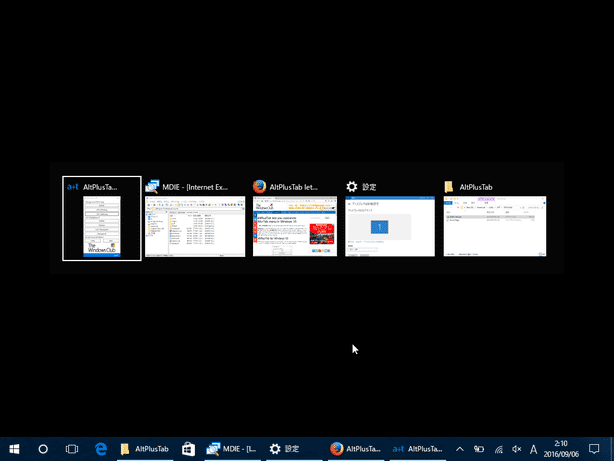Click the battery power icon in tray
The image size is (614, 461).
479,449
